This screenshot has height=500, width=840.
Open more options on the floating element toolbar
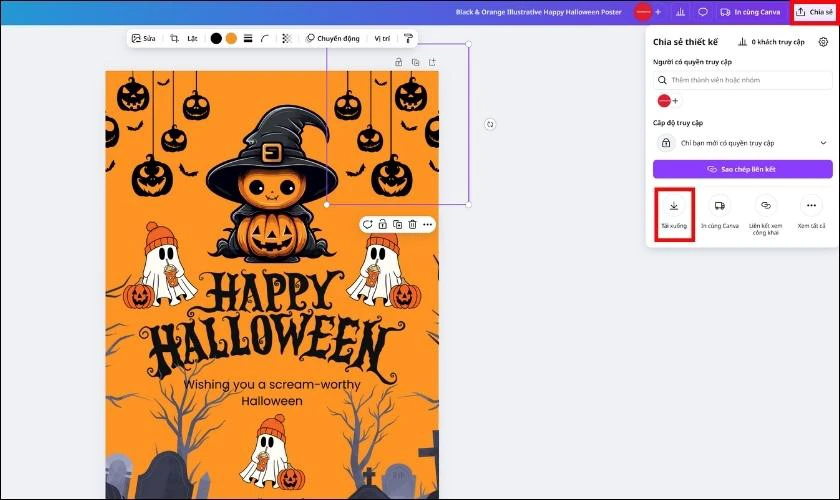427,224
